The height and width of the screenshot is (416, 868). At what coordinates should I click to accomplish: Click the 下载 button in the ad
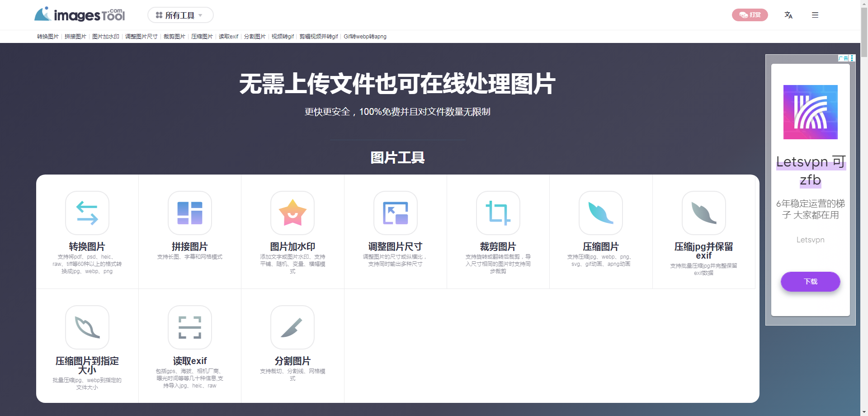pos(811,281)
